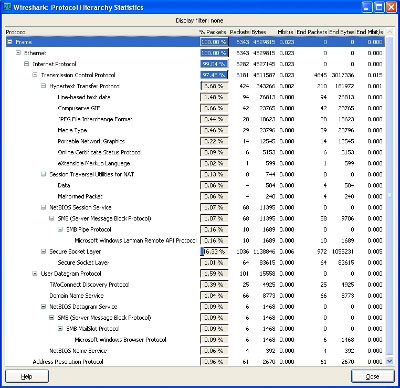Collapse the NetBIOS Session Service node
Viewport: 400px width, 388px height.
[43, 207]
